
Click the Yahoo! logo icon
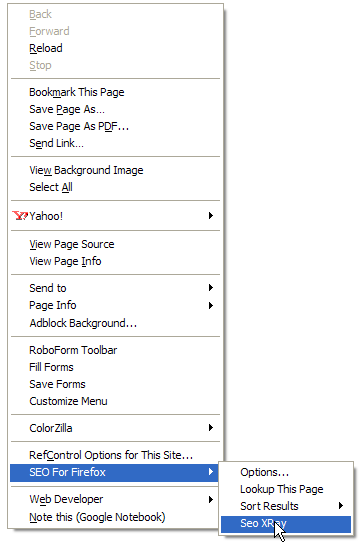pos(20,216)
